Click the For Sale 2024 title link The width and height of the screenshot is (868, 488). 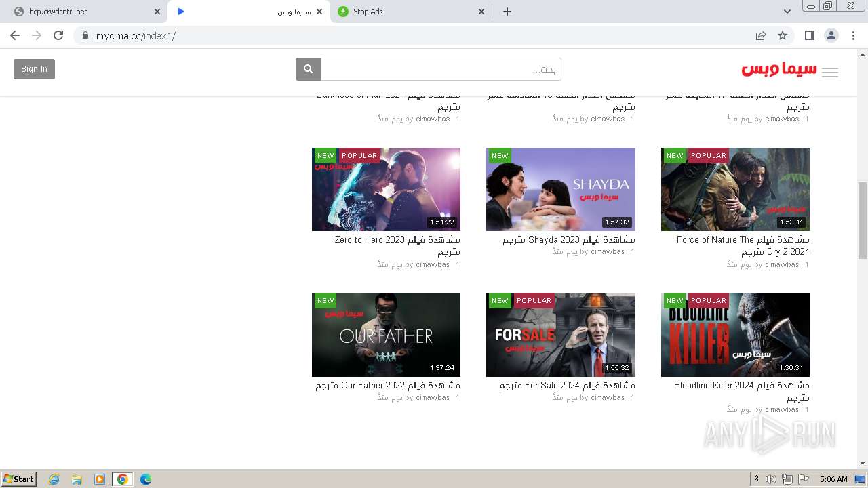(x=568, y=385)
